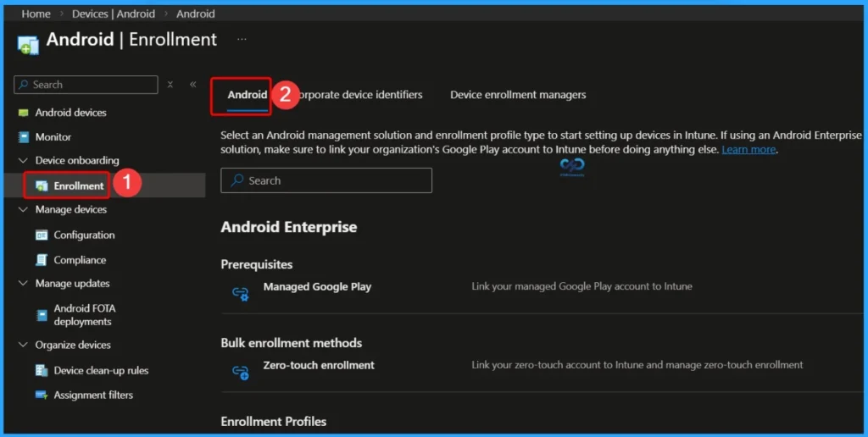
Task: Click the Assignment filters icon
Action: (42, 395)
